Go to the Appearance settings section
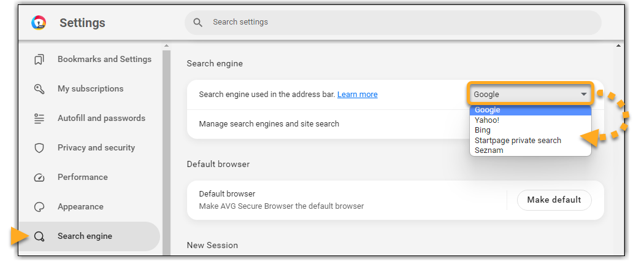The image size is (644, 261). (x=80, y=207)
